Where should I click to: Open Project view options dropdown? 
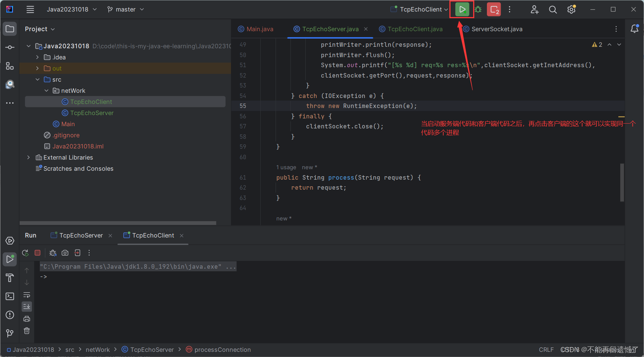click(x=40, y=29)
